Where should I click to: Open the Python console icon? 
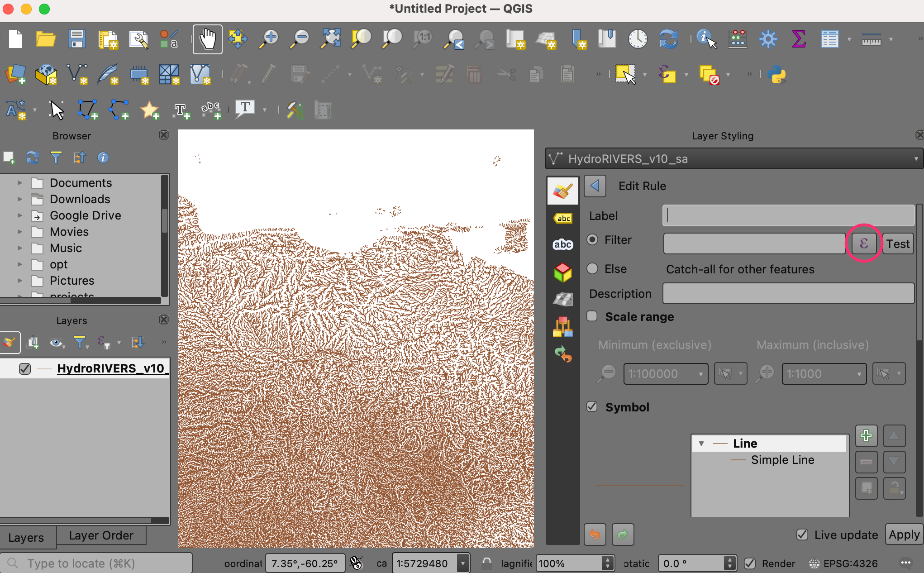click(777, 75)
